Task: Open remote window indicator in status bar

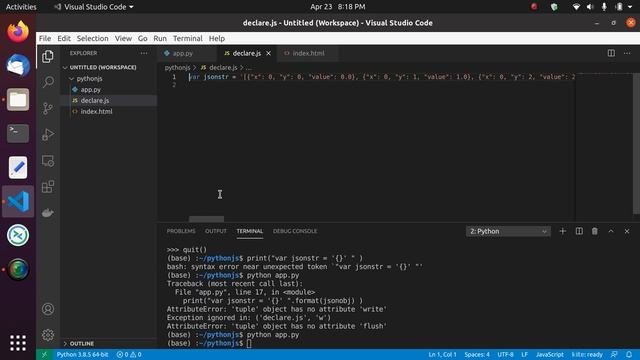Action: [x=44, y=354]
